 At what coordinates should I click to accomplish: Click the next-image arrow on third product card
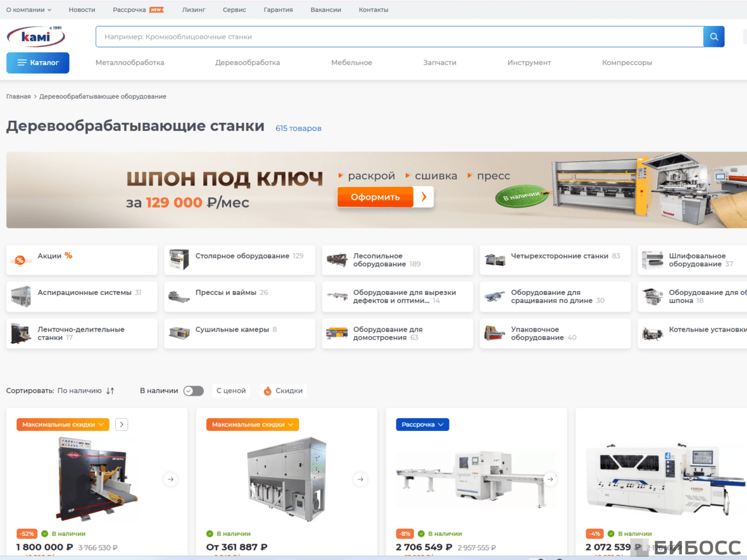click(x=549, y=480)
